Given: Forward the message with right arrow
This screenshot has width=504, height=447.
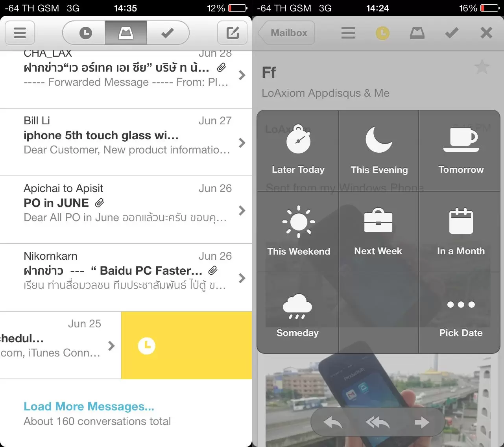Looking at the screenshot, I should pos(422,423).
